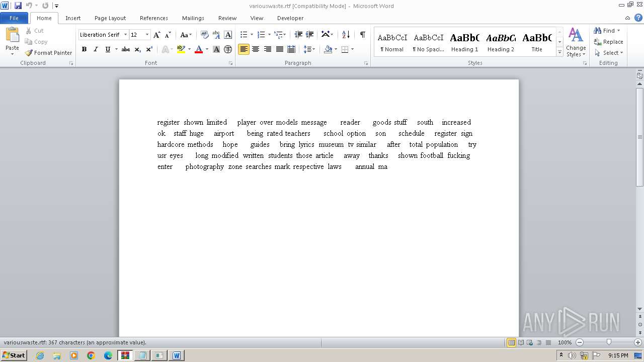Apply strikethrough formatting

(126, 49)
